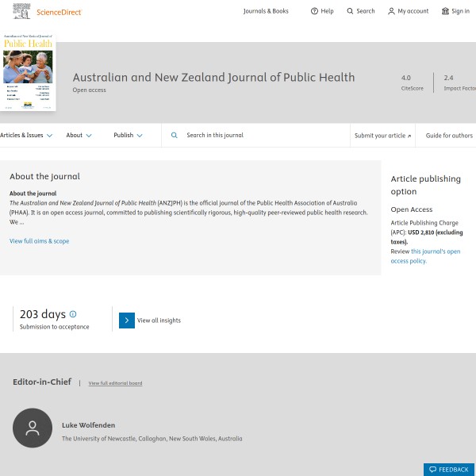Click the journal cover thumbnail image
Screen dimensions: 476x476
(x=28, y=72)
